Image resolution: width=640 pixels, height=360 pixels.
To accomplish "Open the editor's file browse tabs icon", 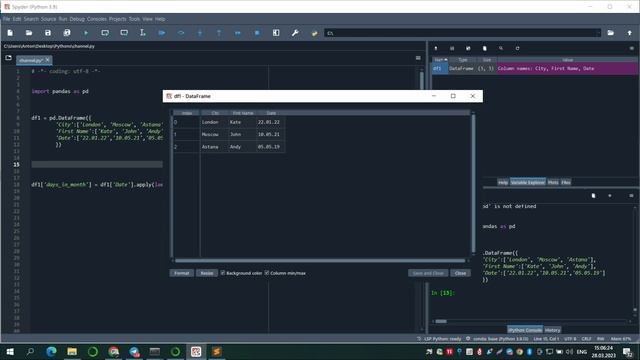I will click(8, 58).
